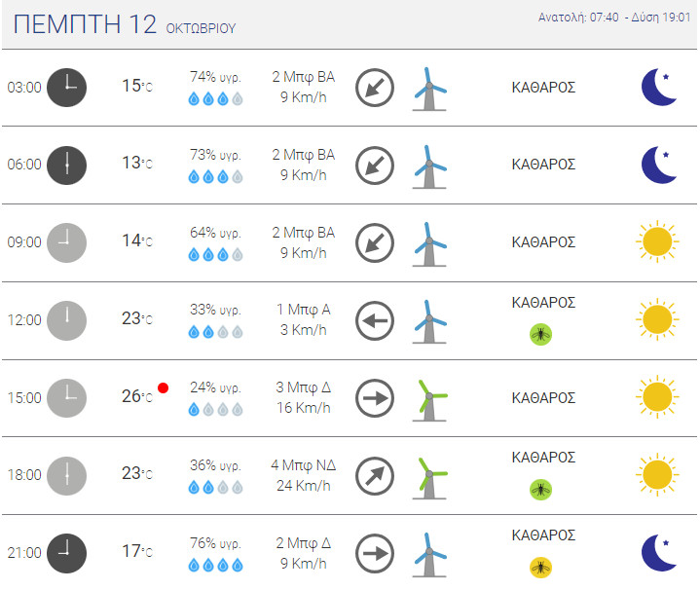700x590 pixels.
Task: Click the left-pointing wind arrow at 12:00
Action: click(x=375, y=320)
